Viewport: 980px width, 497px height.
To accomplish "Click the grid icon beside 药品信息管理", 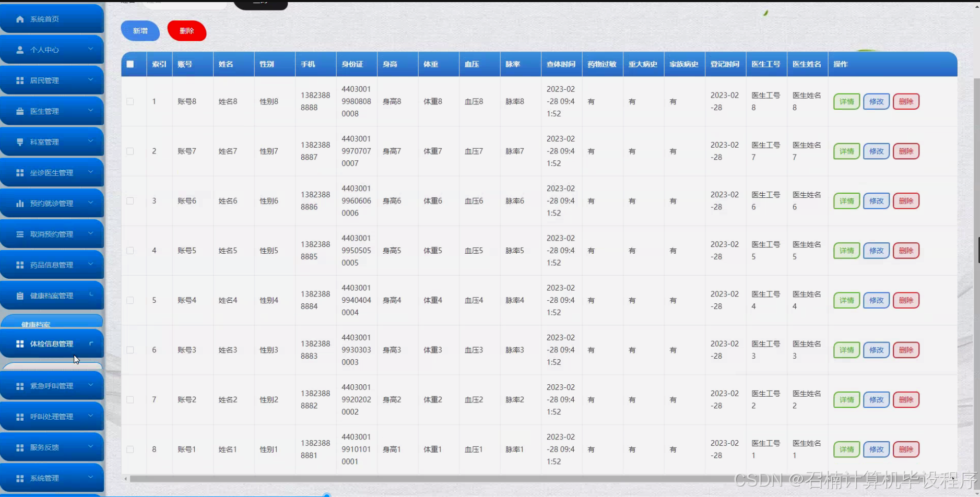I will pos(20,265).
